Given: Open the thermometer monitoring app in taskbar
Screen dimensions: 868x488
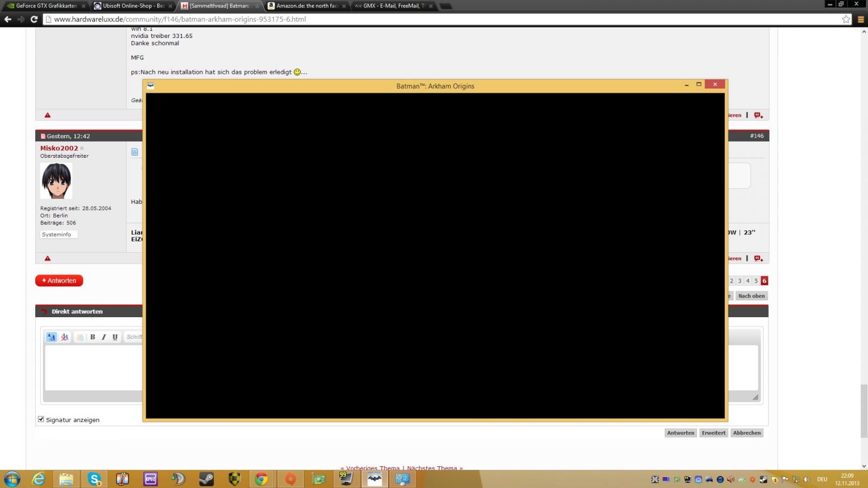Looking at the screenshot, I should tap(122, 479).
